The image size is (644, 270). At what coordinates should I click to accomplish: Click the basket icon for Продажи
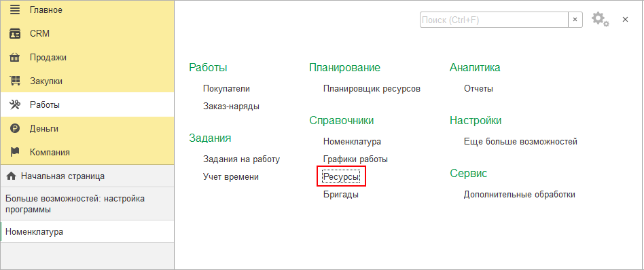pos(15,58)
